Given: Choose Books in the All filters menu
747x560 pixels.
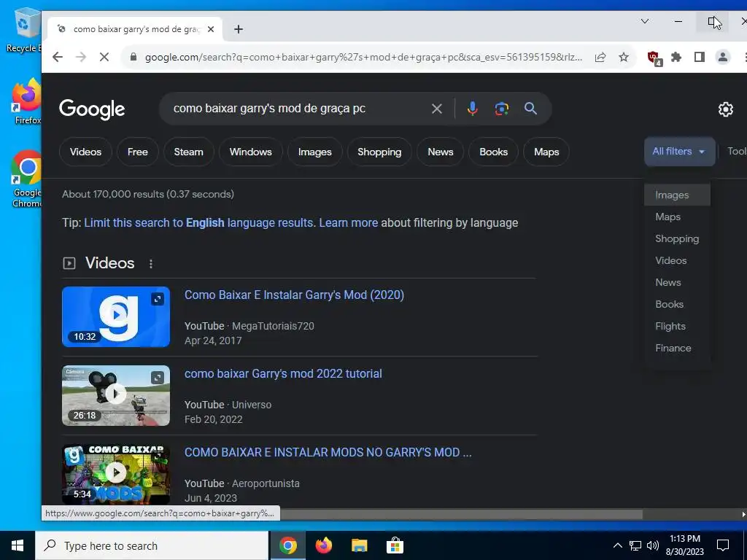Looking at the screenshot, I should click(x=677, y=304).
